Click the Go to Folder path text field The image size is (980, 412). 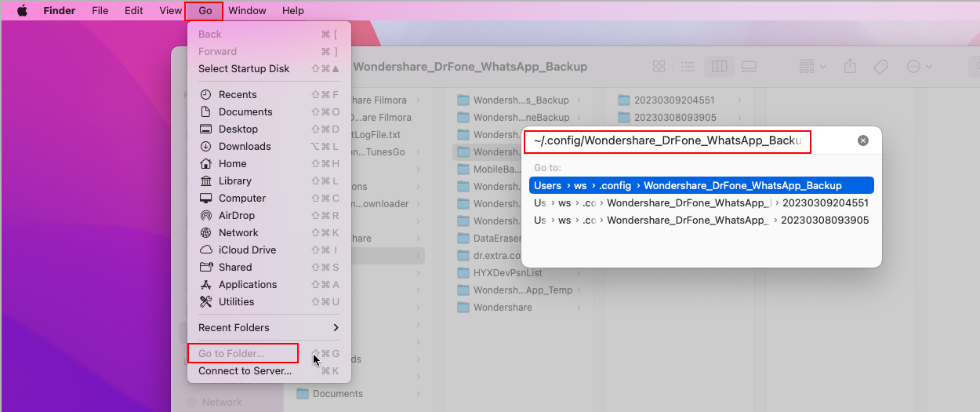[666, 141]
